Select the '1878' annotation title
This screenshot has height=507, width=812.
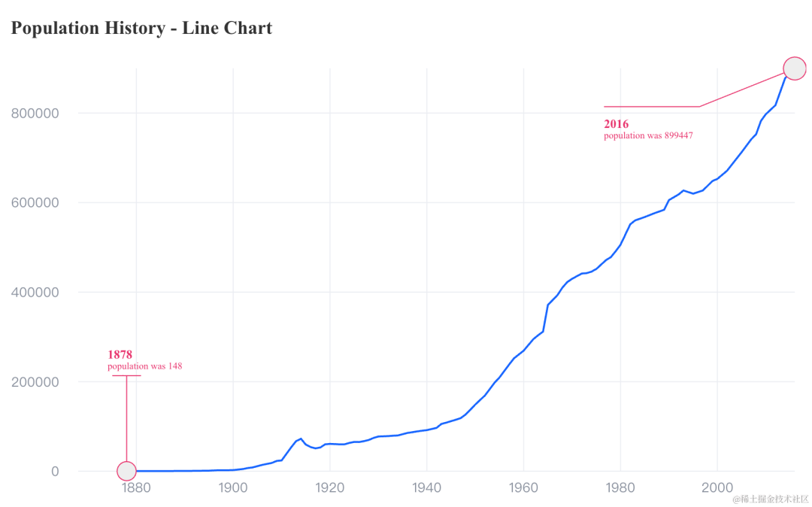pos(120,355)
